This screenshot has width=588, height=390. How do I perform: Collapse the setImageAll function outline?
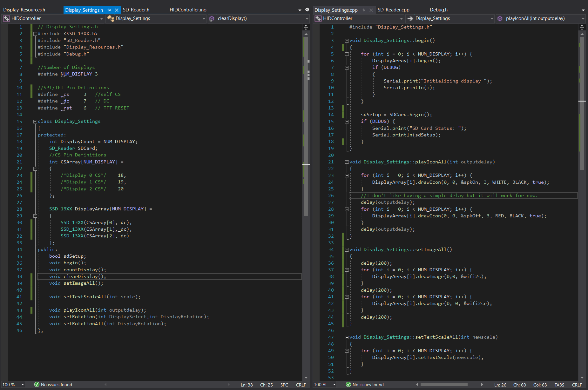(347, 249)
